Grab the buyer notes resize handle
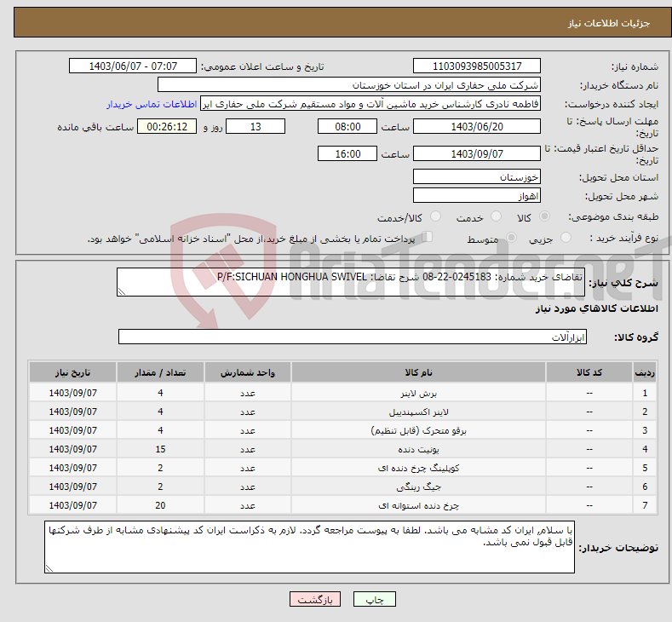 [49, 568]
